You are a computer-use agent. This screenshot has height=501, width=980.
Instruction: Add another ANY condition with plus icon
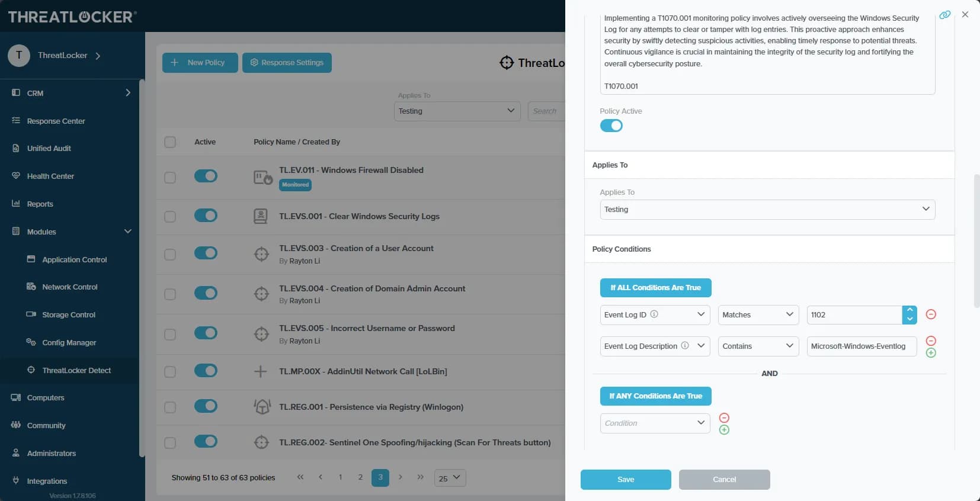click(x=724, y=430)
